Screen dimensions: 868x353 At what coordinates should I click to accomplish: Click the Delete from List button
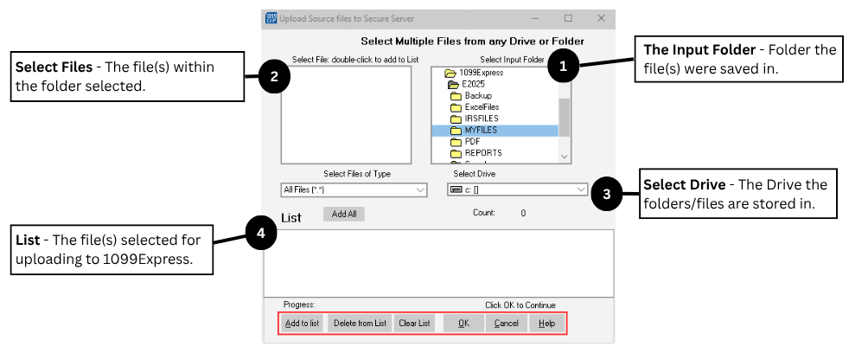[x=360, y=323]
